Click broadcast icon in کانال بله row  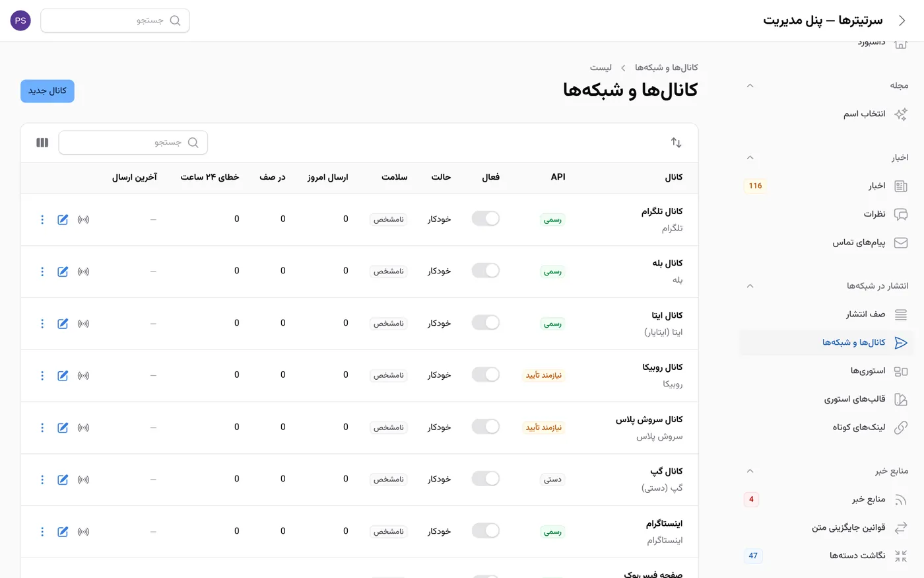83,271
